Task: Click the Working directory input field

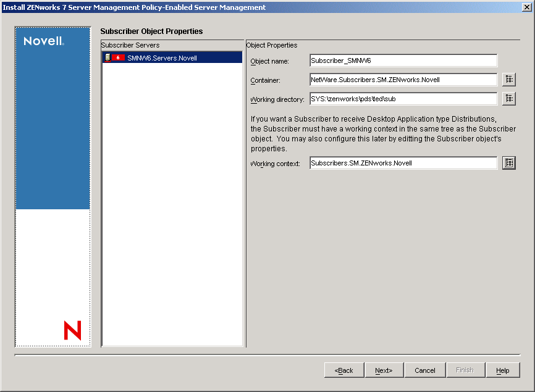Action: pyautogui.click(x=403, y=99)
